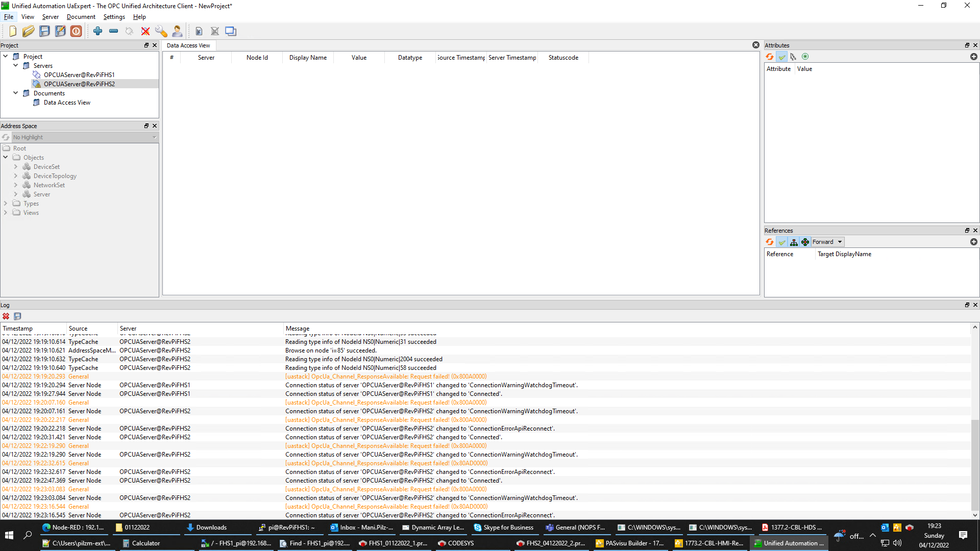
Task: Sort by the Statuscode column header
Action: pyautogui.click(x=563, y=58)
